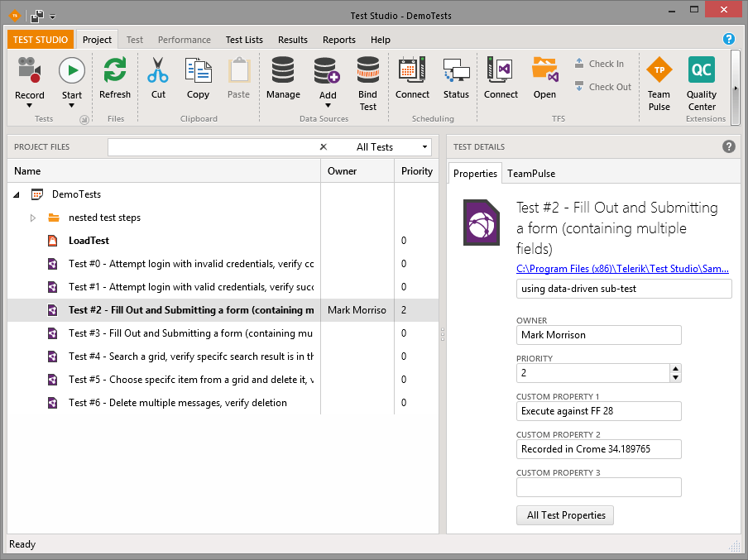748x560 pixels.
Task: Open the Record dropdown arrow
Action: [29, 106]
